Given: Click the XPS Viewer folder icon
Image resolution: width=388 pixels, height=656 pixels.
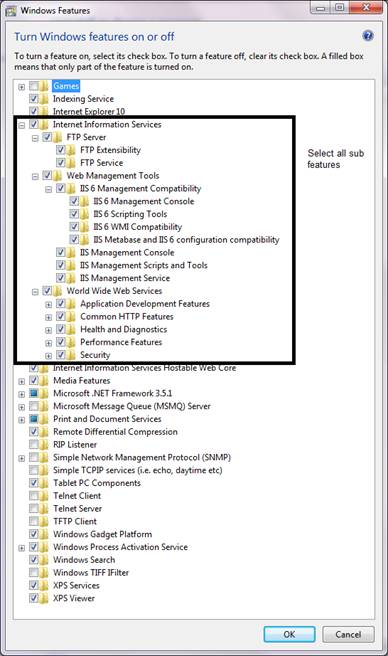Looking at the screenshot, I should click(x=44, y=598).
